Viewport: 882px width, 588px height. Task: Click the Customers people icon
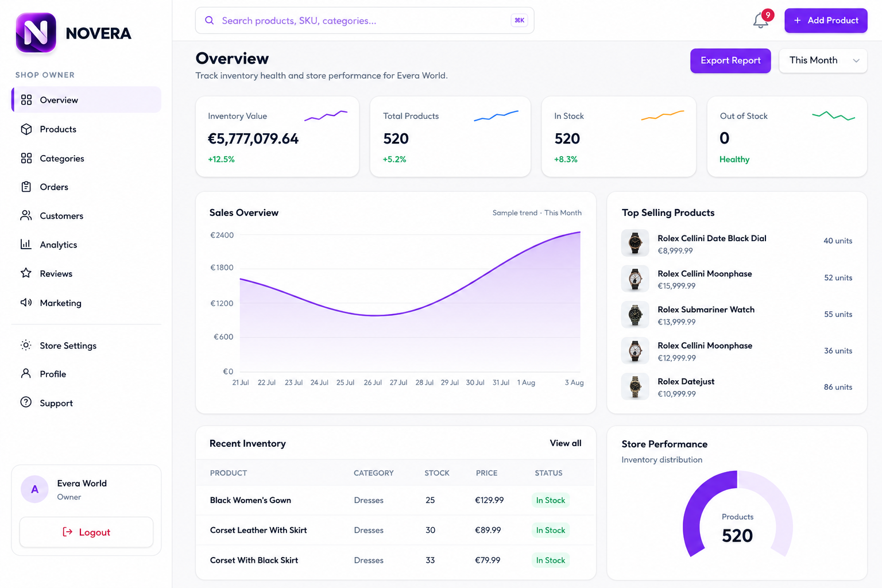click(x=26, y=215)
